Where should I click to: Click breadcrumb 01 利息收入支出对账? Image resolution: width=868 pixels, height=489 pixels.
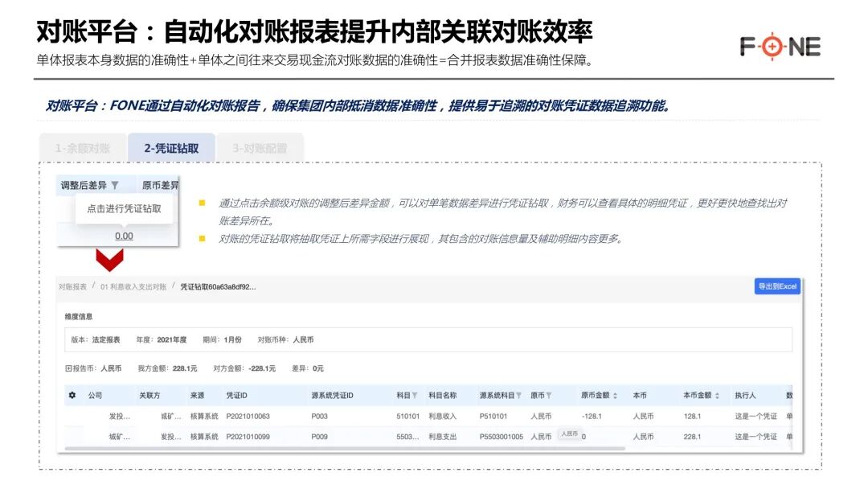click(133, 286)
